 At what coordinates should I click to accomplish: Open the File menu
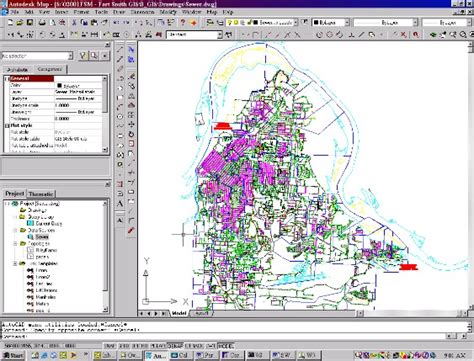(14, 12)
